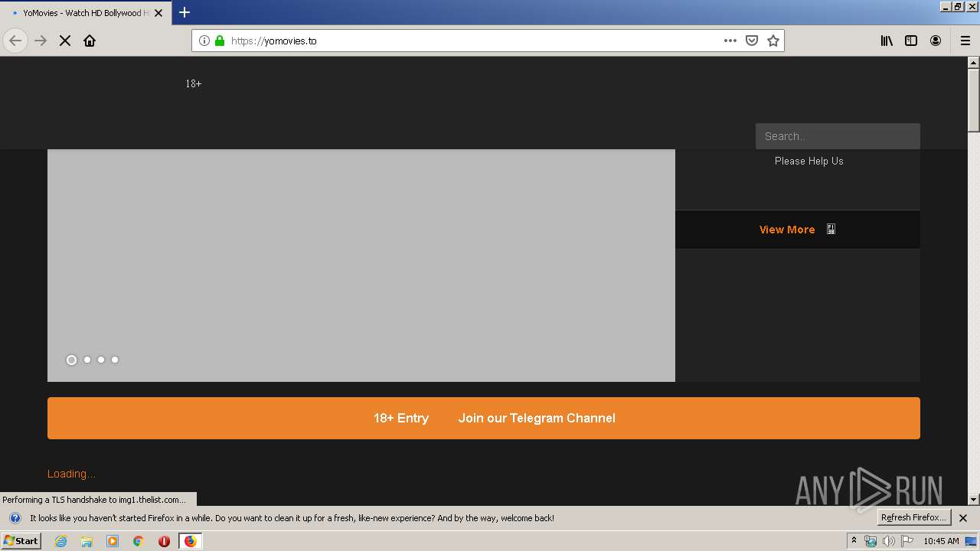980x551 pixels.
Task: Click the 18+ Entry link
Action: pyautogui.click(x=401, y=418)
